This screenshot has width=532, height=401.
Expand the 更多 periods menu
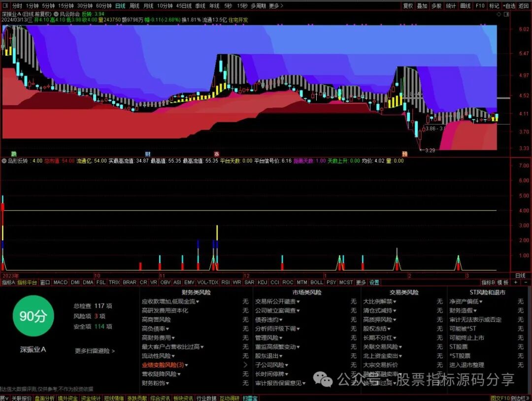(x=276, y=6)
